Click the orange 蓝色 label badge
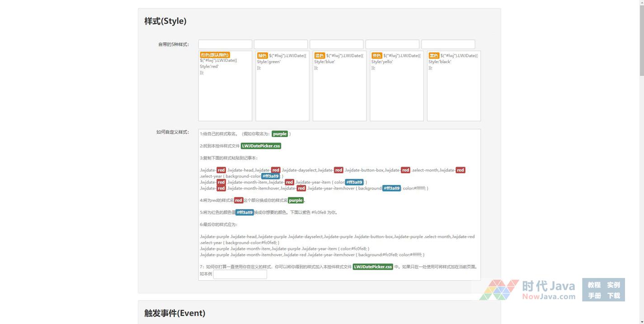 (319, 56)
